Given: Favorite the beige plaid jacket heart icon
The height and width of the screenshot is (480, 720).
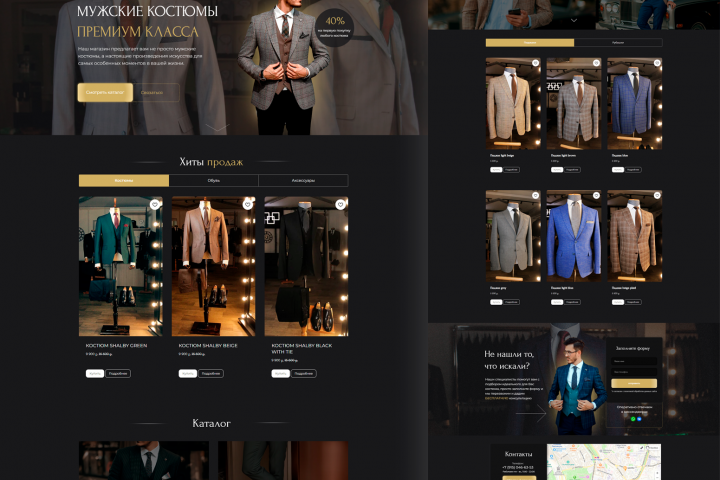Looking at the screenshot, I should (x=657, y=196).
